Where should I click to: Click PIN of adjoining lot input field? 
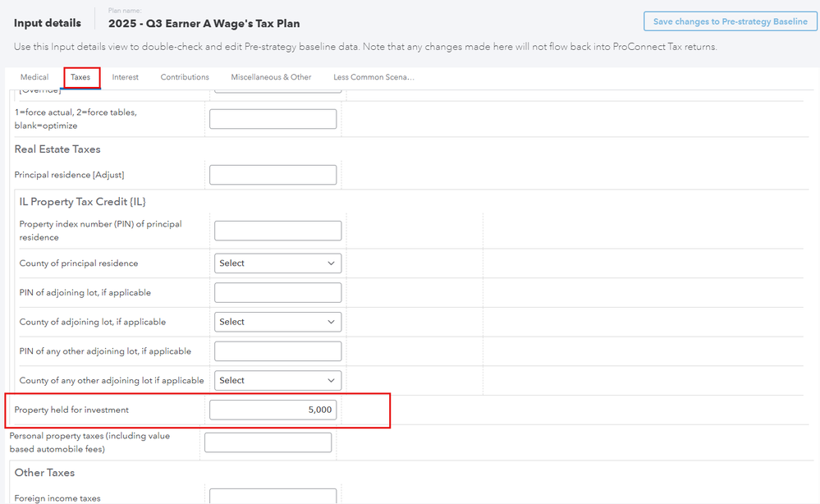click(x=277, y=293)
